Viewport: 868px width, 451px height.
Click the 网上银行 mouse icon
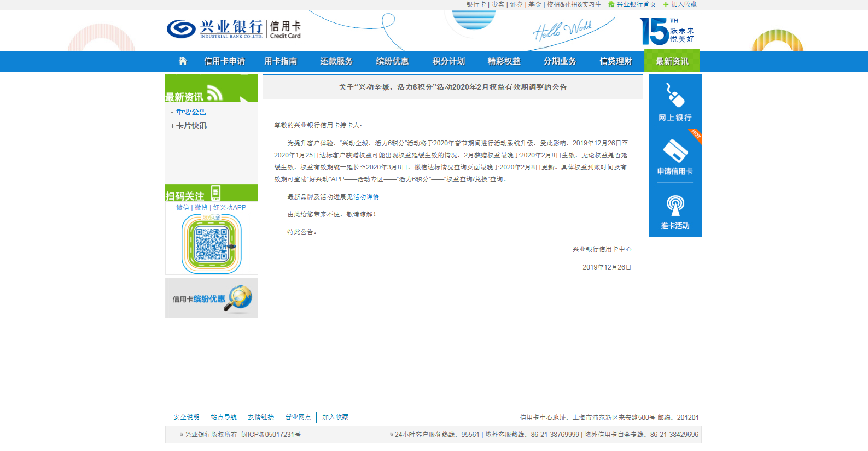click(x=675, y=95)
